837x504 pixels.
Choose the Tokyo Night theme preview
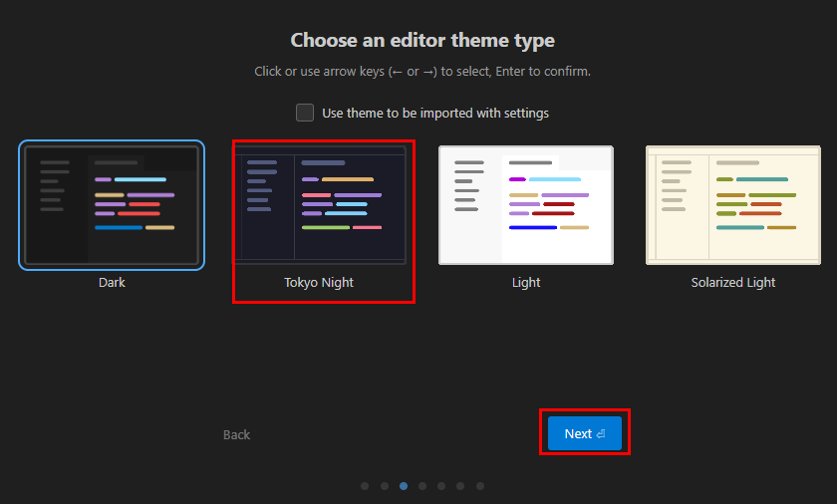[x=319, y=205]
